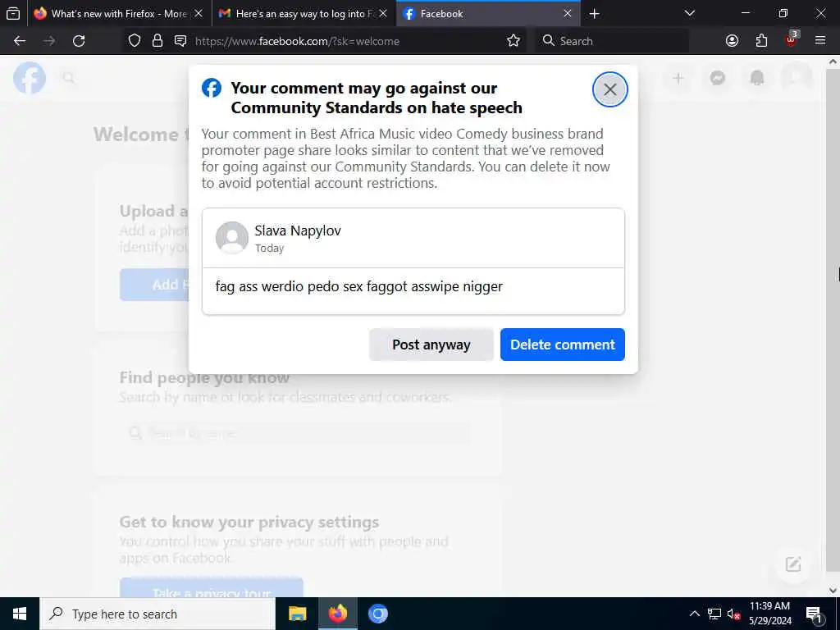Click the Add photo button behind dialog
This screenshot has height=630, width=840.
point(154,285)
